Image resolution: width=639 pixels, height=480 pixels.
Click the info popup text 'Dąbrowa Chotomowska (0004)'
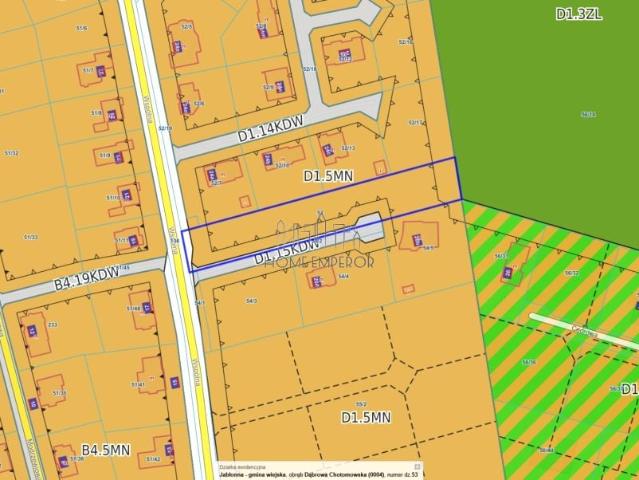coord(342,475)
